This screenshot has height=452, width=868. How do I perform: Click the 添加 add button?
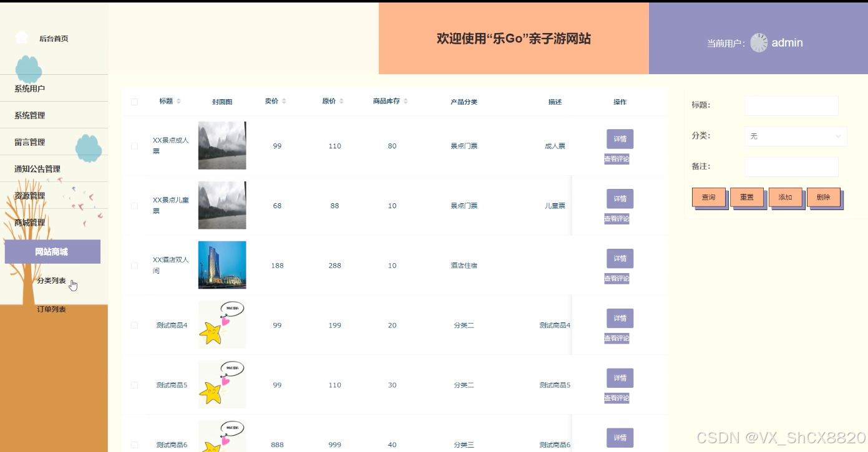pyautogui.click(x=785, y=197)
